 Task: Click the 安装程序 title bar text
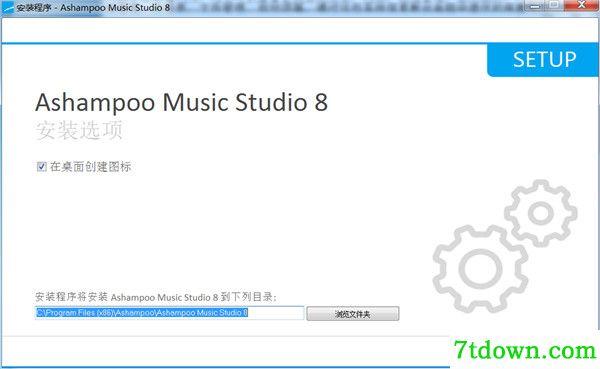pyautogui.click(x=34, y=7)
